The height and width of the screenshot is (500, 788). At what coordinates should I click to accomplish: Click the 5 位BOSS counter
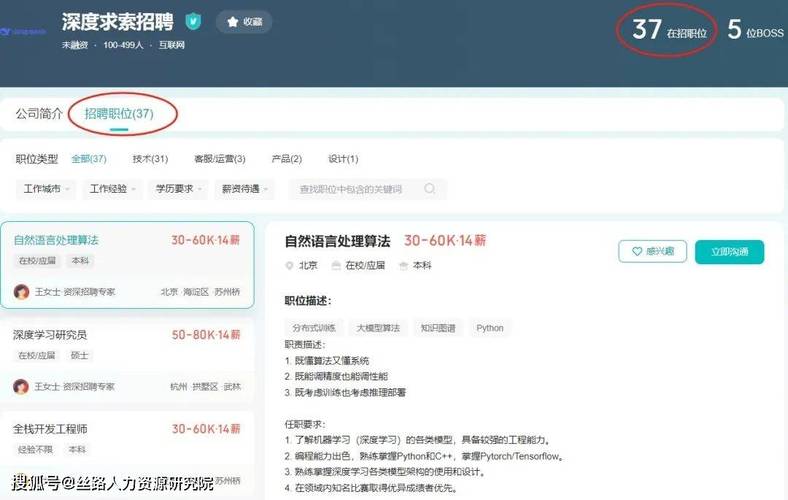755,29
